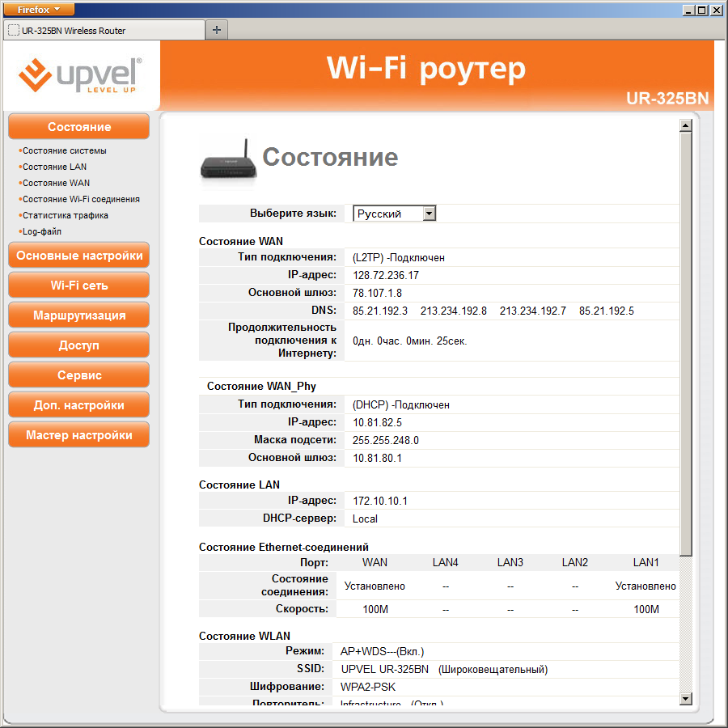Image resolution: width=728 pixels, height=728 pixels.
Task: Maximize the Firefox window
Action: pyautogui.click(x=702, y=9)
